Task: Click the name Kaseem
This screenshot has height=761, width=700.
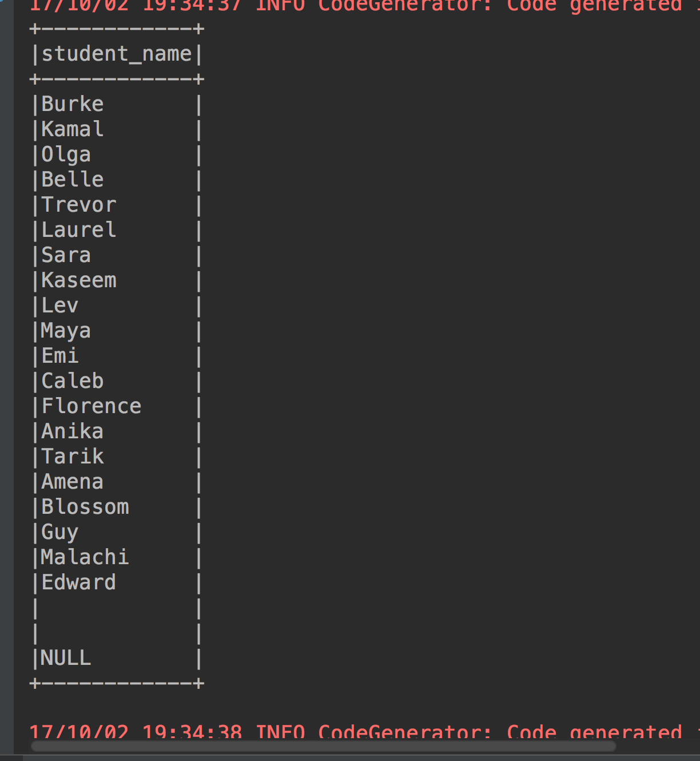Action: tap(79, 280)
